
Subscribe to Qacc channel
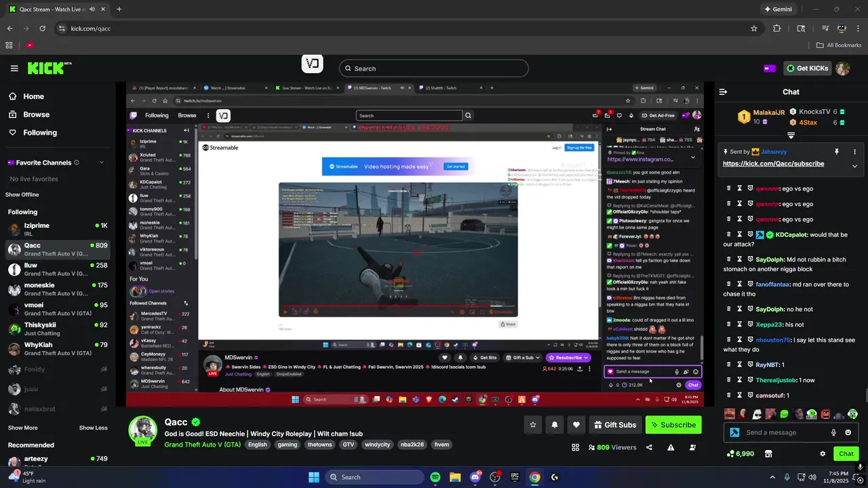coord(673,425)
